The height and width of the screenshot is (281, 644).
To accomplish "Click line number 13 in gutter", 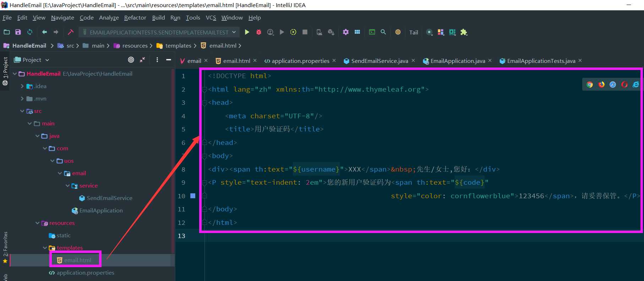I will 181,236.
